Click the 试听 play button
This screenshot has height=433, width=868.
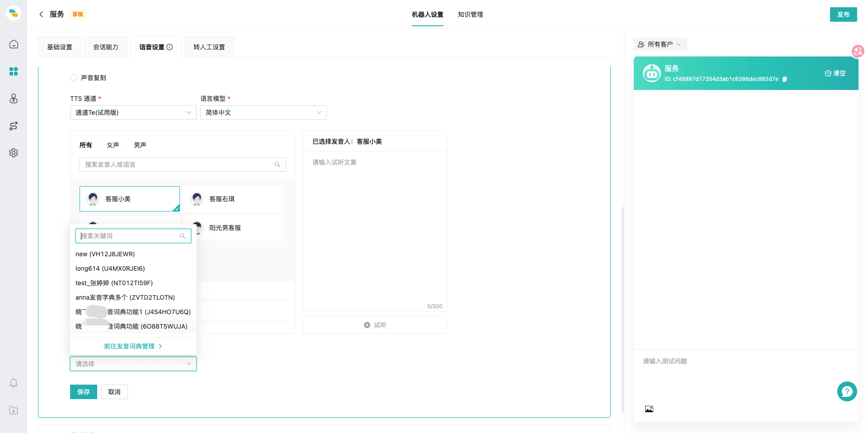click(x=375, y=325)
